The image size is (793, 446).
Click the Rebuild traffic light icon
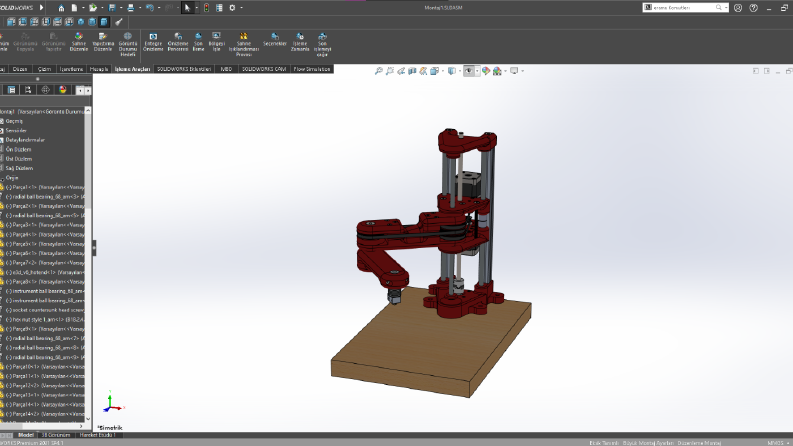point(206,8)
